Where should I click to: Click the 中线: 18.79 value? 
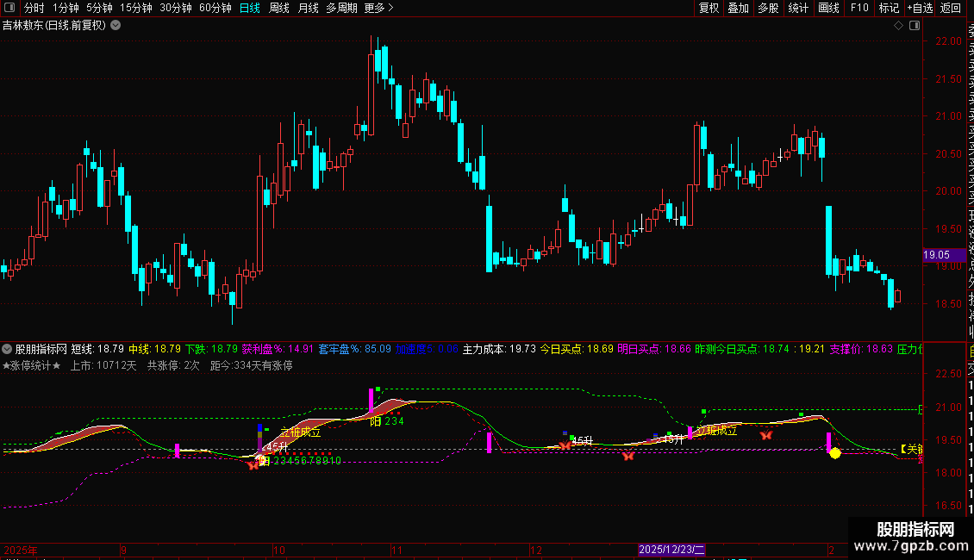coord(154,349)
